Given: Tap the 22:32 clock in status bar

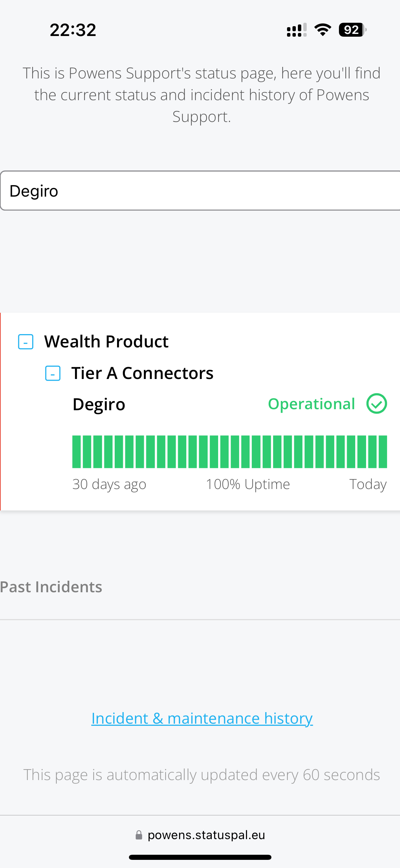Looking at the screenshot, I should pyautogui.click(x=73, y=30).
